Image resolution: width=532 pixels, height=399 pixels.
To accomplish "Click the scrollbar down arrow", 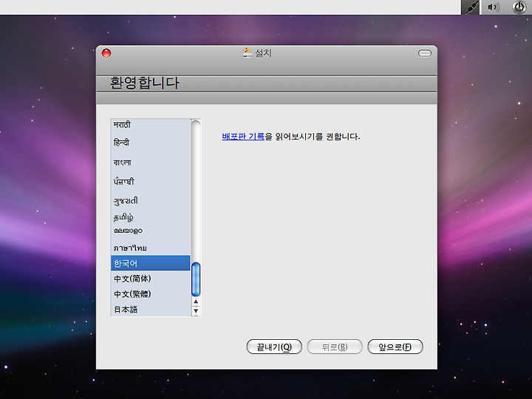I will (196, 311).
